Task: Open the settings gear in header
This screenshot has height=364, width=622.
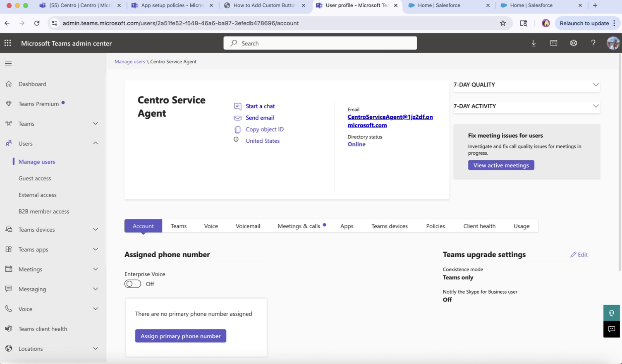Action: coord(573,43)
